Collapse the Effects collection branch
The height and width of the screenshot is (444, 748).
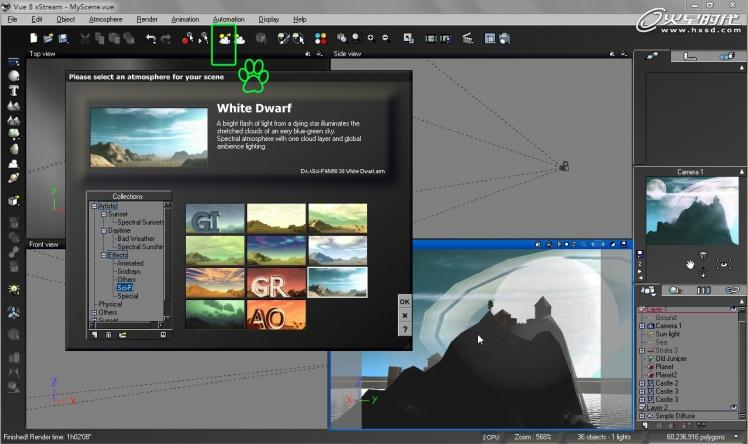(x=103, y=255)
